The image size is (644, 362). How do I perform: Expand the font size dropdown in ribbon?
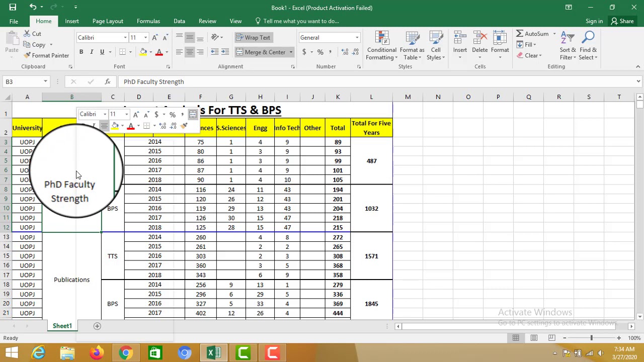click(x=145, y=38)
